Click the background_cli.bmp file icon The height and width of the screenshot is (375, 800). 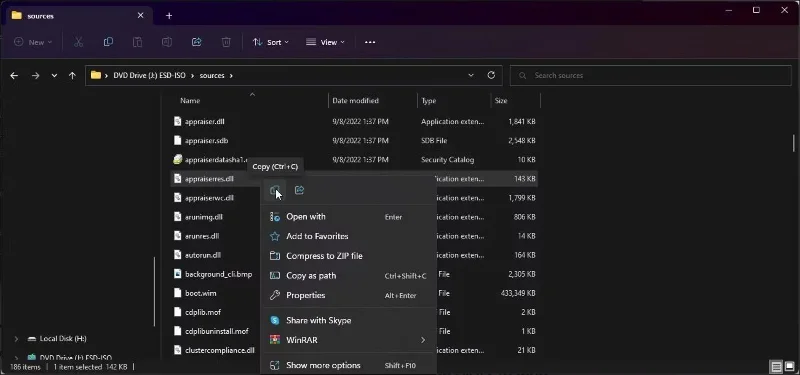point(177,274)
